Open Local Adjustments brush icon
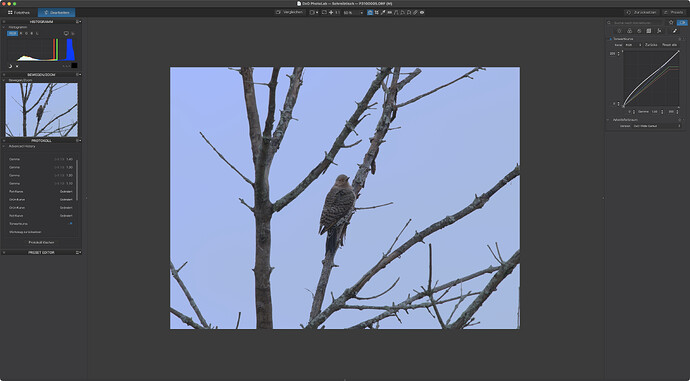Screen dimensions: 690x381 [675, 31]
